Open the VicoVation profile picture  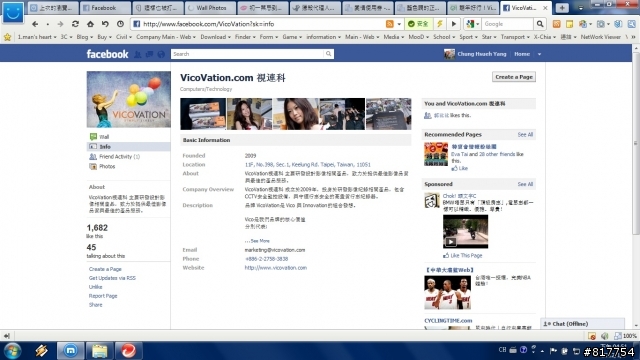click(129, 99)
